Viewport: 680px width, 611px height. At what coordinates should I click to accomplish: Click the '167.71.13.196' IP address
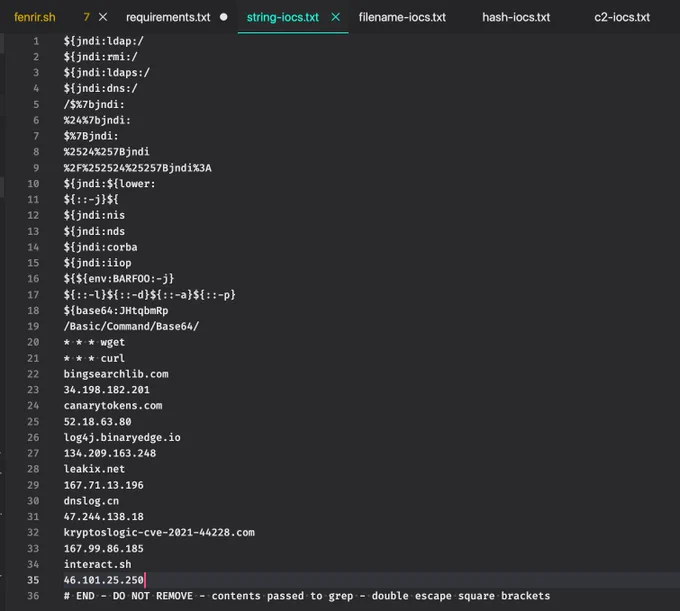click(x=104, y=485)
